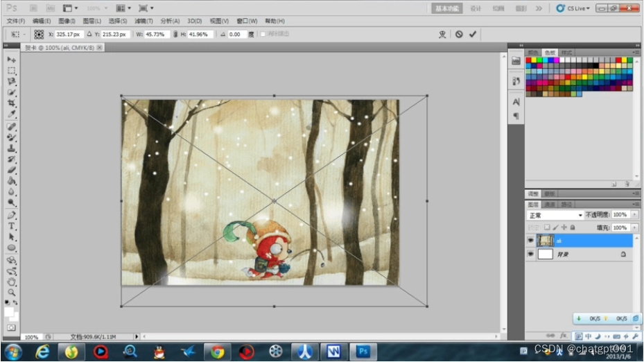Hide the ali layer
The width and height of the screenshot is (644, 362).
point(530,241)
